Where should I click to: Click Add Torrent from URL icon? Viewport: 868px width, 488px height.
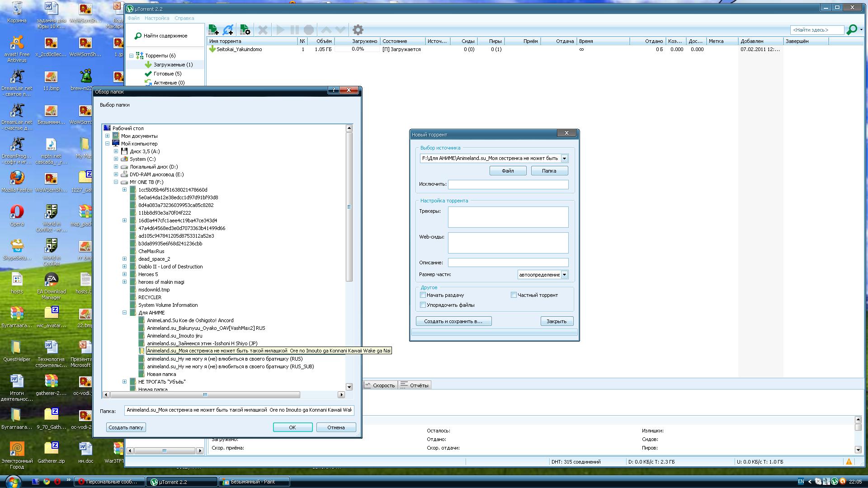[x=228, y=30]
